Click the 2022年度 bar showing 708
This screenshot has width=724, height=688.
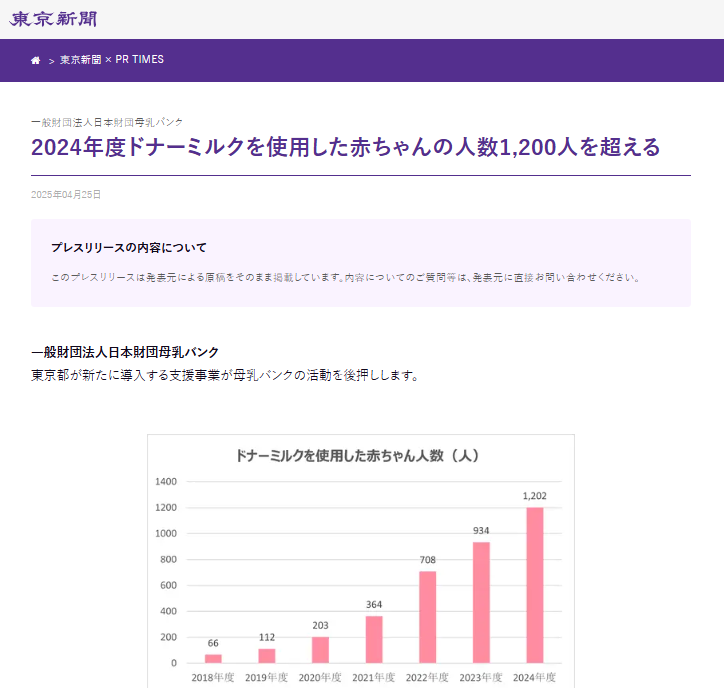click(427, 616)
